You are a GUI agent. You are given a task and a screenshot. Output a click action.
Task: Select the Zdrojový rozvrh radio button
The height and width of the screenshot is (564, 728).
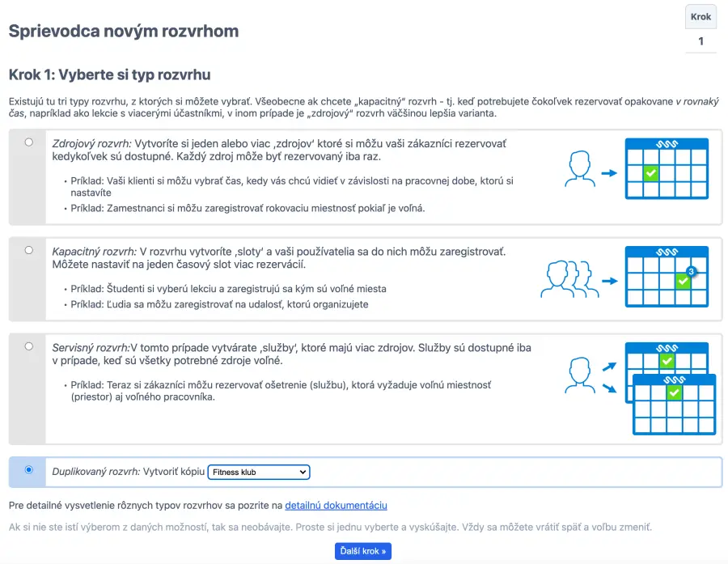[x=29, y=142]
